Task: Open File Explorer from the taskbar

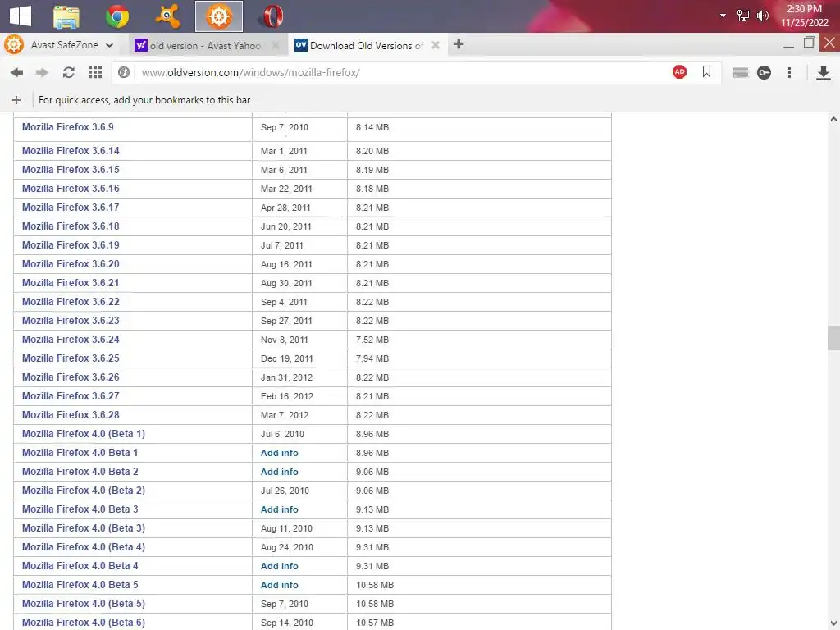Action: pyautogui.click(x=66, y=16)
